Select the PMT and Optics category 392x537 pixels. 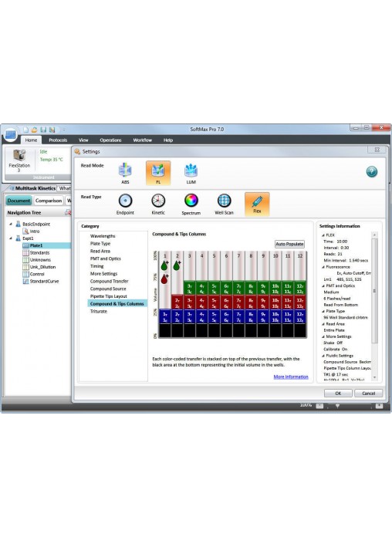coord(105,258)
